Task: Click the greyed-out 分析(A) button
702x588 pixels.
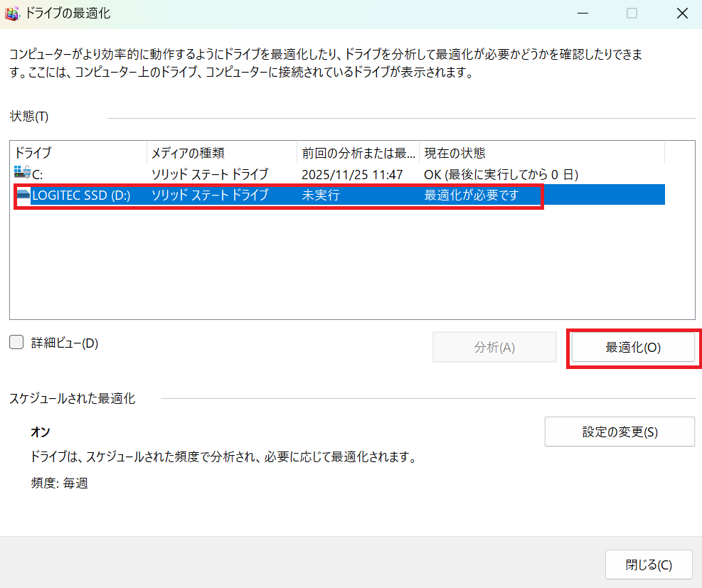Action: (x=494, y=348)
